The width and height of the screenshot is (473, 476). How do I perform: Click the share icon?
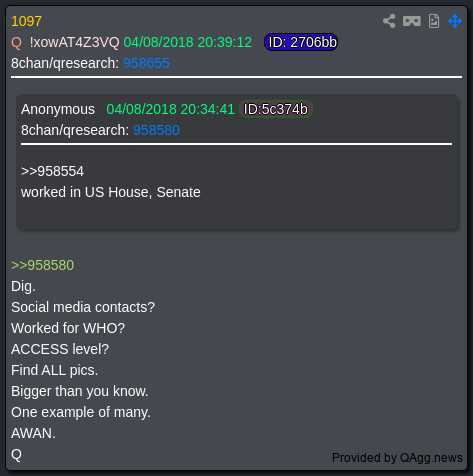coord(389,21)
